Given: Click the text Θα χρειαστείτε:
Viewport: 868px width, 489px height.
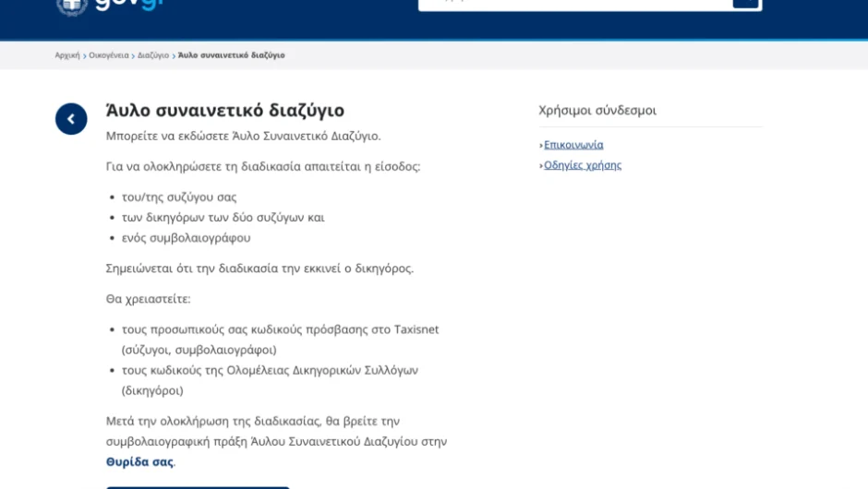Looking at the screenshot, I should 149,299.
